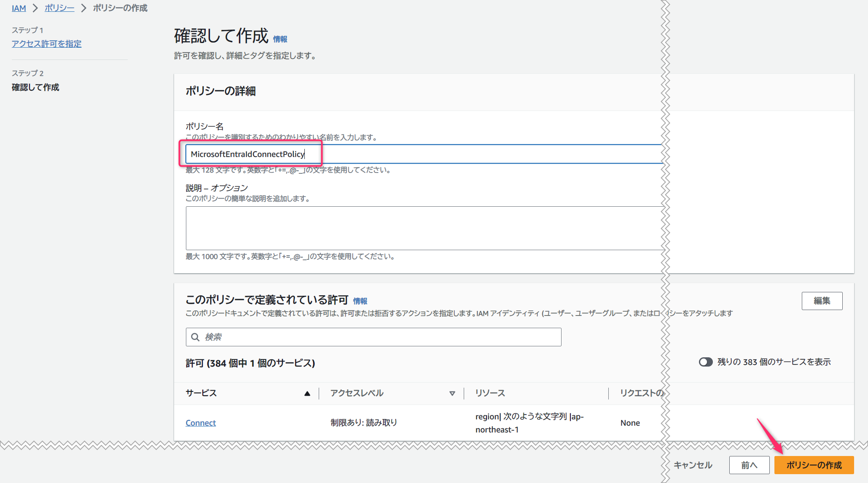Screen dimensions: 868x483
Task: Go back with the 前へ button
Action: click(749, 465)
